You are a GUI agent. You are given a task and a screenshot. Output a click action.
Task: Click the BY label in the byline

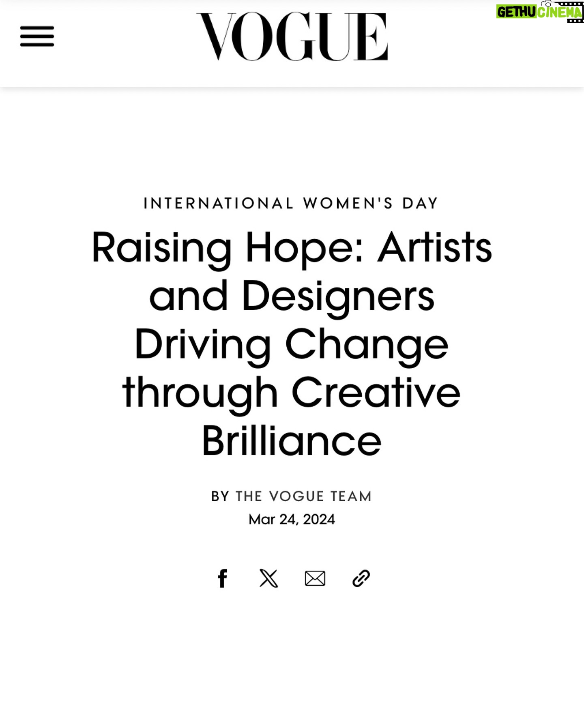point(220,496)
